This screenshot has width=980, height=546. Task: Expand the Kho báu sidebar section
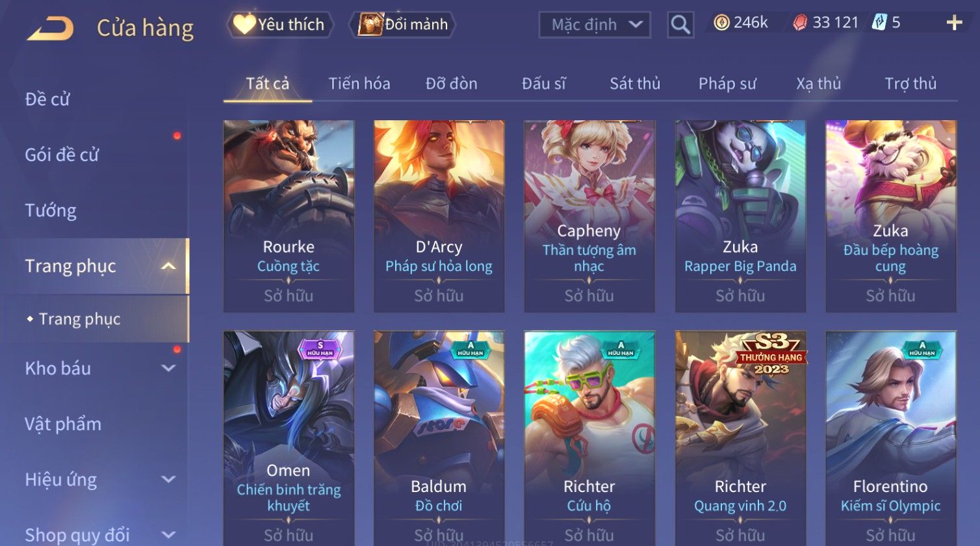click(168, 369)
